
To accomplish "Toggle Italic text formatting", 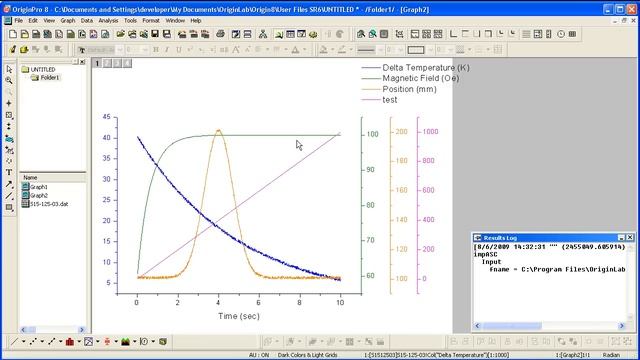I will [x=167, y=50].
